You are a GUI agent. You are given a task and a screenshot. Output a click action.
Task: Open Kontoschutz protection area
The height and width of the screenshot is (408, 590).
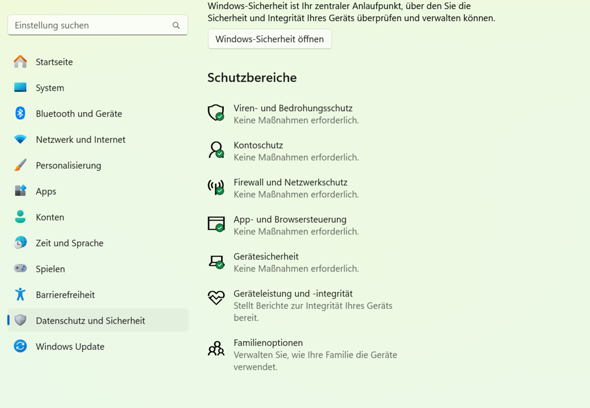click(258, 145)
